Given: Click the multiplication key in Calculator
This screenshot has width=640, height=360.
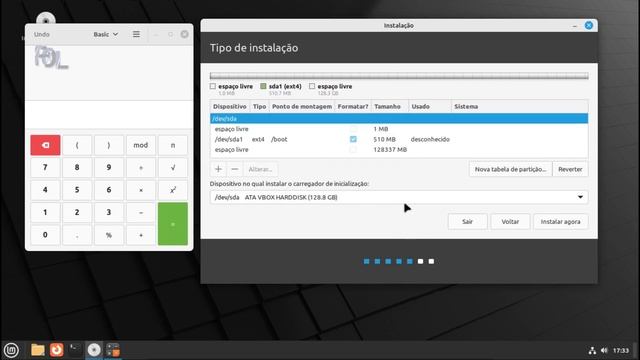Looking at the screenshot, I should point(141,190).
